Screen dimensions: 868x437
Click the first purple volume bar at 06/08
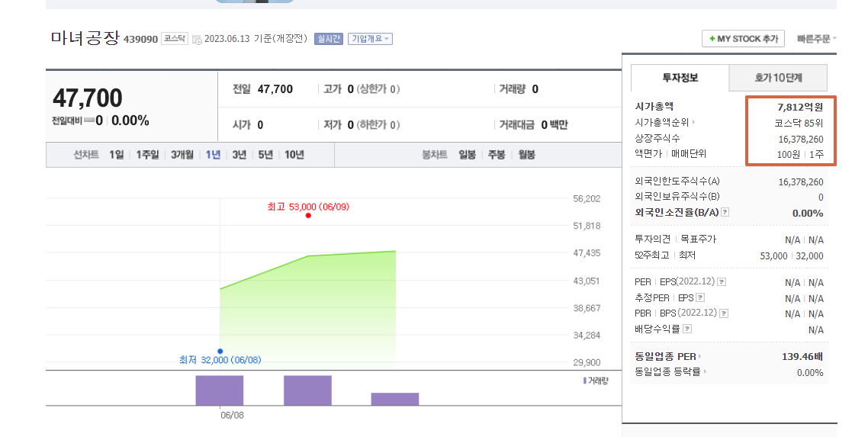coord(219,390)
